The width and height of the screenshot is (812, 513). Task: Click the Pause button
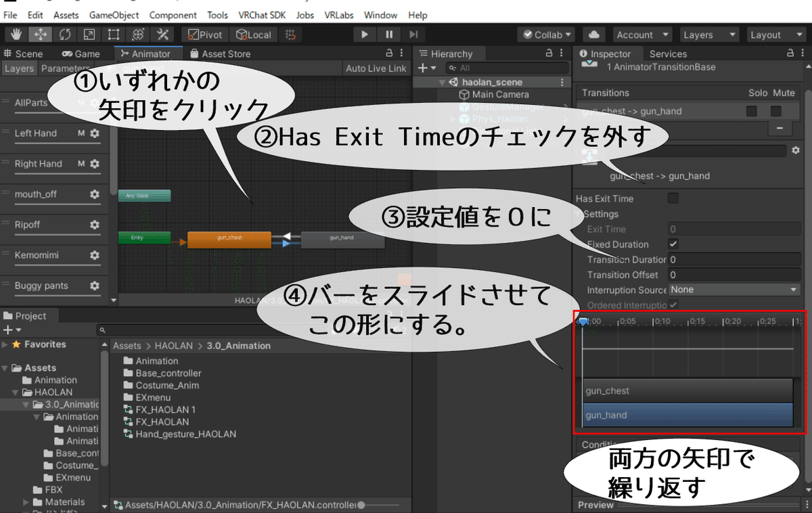389,35
